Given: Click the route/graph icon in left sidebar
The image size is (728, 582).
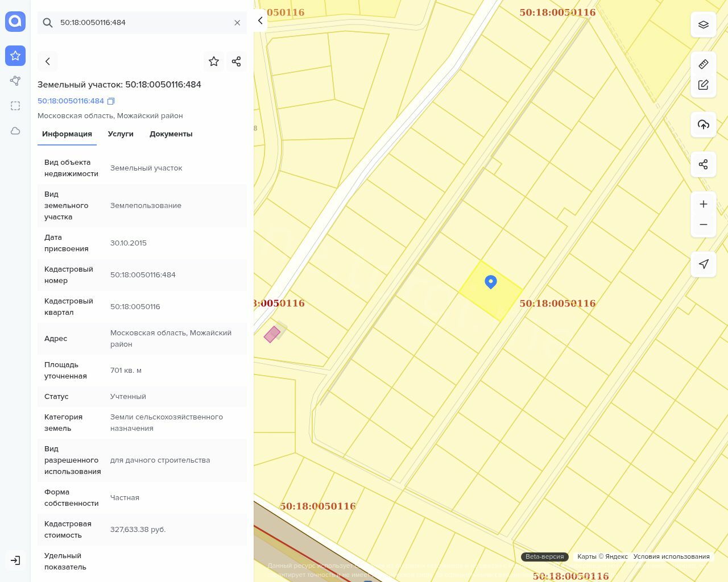Looking at the screenshot, I should coord(15,81).
